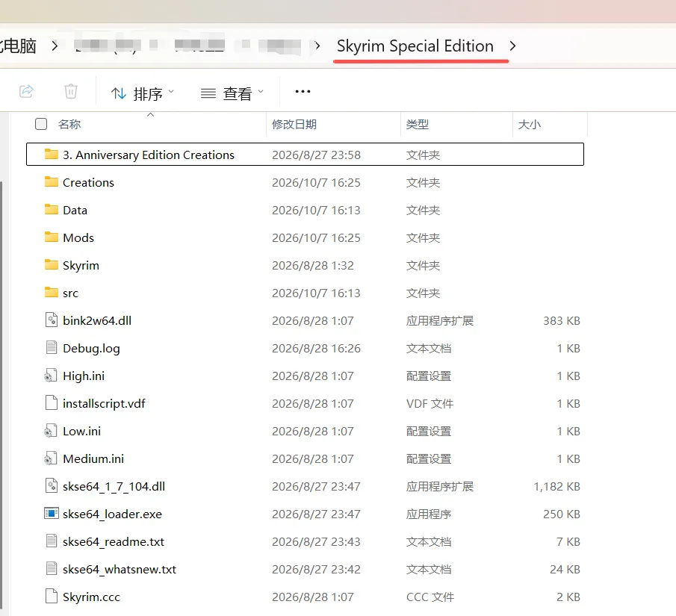Image resolution: width=676 pixels, height=616 pixels.
Task: Select the 'src' folder name
Action: point(71,293)
